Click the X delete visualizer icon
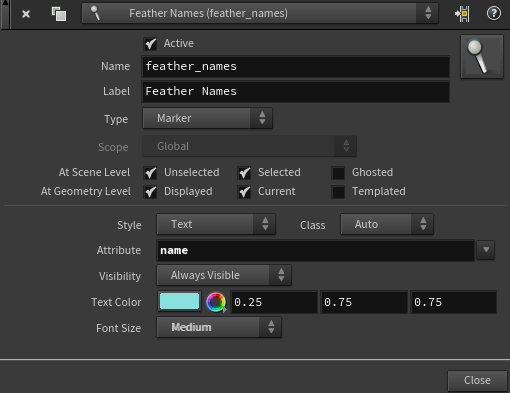Viewport: 510px width, 393px height. [26, 14]
